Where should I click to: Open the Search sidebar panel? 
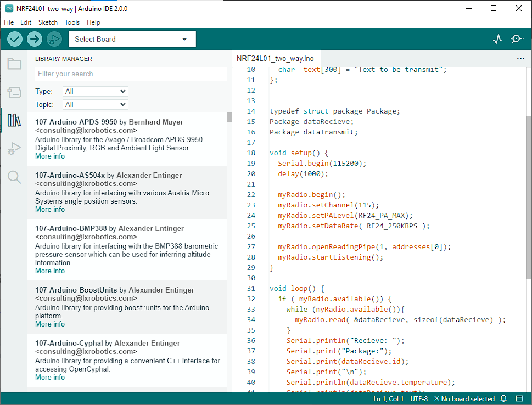pos(14,177)
